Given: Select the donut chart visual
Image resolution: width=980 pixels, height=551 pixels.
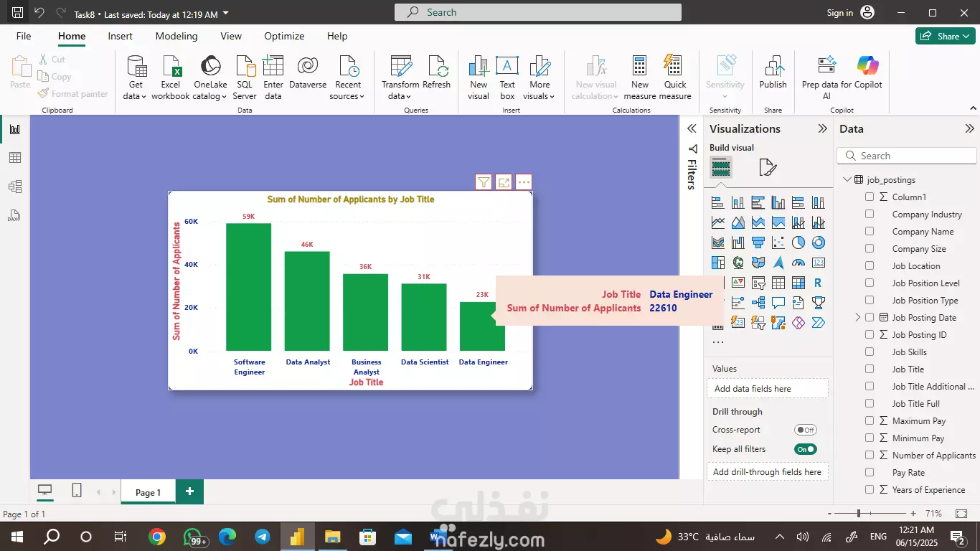Looking at the screenshot, I should [819, 242].
